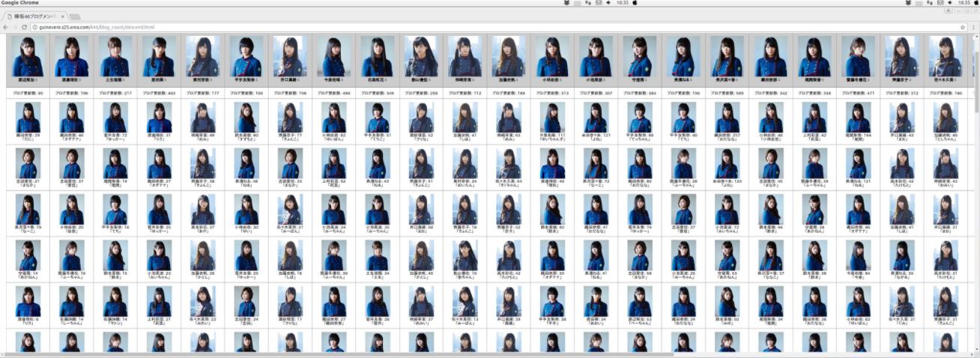Screen dimensions: 980x358
Task: Select the 欅坂46ブログメンバー browser tab
Action: pyautogui.click(x=34, y=15)
